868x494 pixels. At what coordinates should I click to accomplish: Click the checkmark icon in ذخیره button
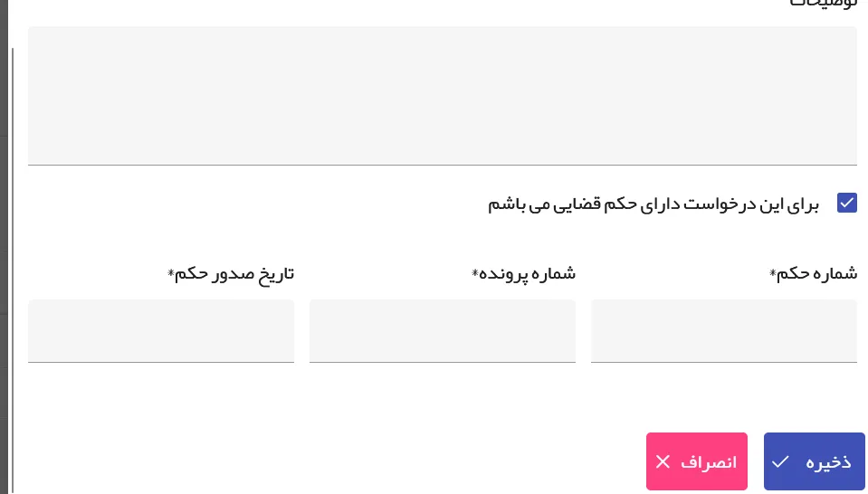coord(780,461)
